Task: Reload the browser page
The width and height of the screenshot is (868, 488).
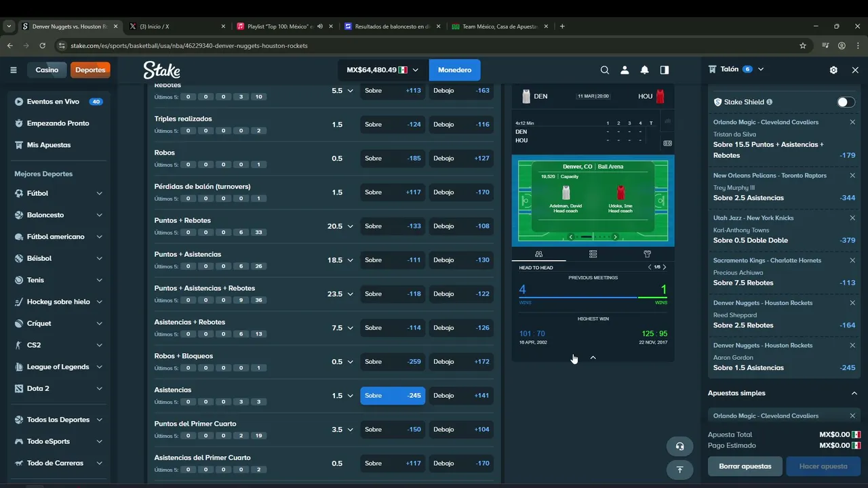Action: coord(42,45)
